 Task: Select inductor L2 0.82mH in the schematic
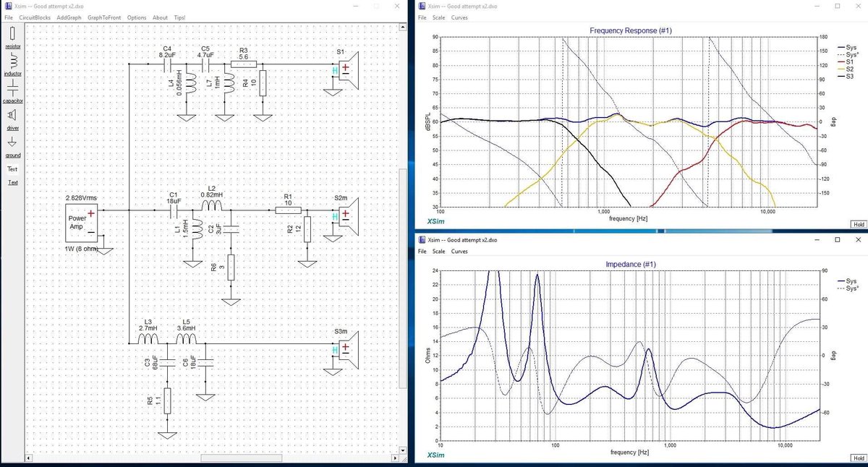click(x=212, y=207)
